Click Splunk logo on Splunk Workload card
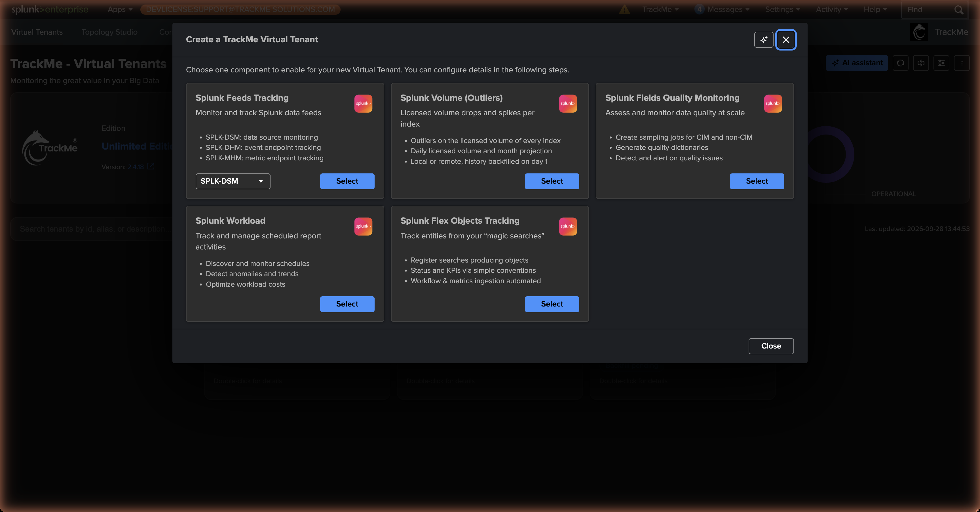Screen dimensions: 980x512 (363, 226)
